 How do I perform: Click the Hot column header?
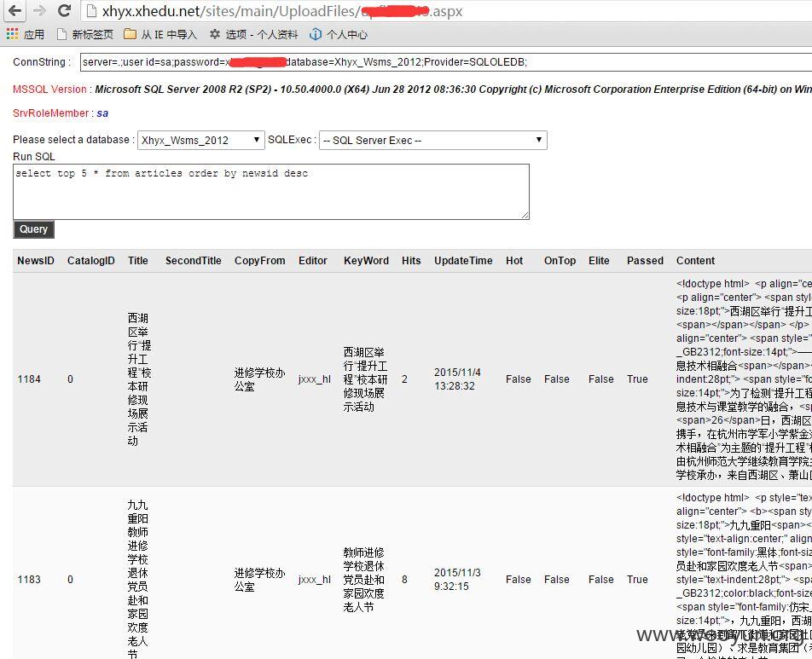tap(514, 261)
